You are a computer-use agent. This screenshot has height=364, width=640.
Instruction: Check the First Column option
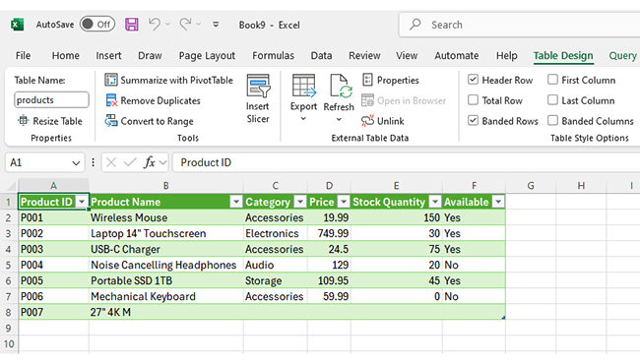point(552,80)
